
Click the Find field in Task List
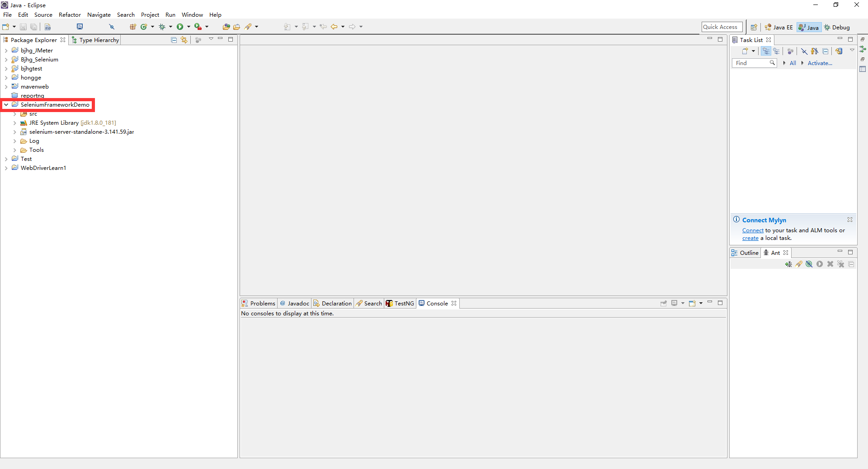point(754,63)
